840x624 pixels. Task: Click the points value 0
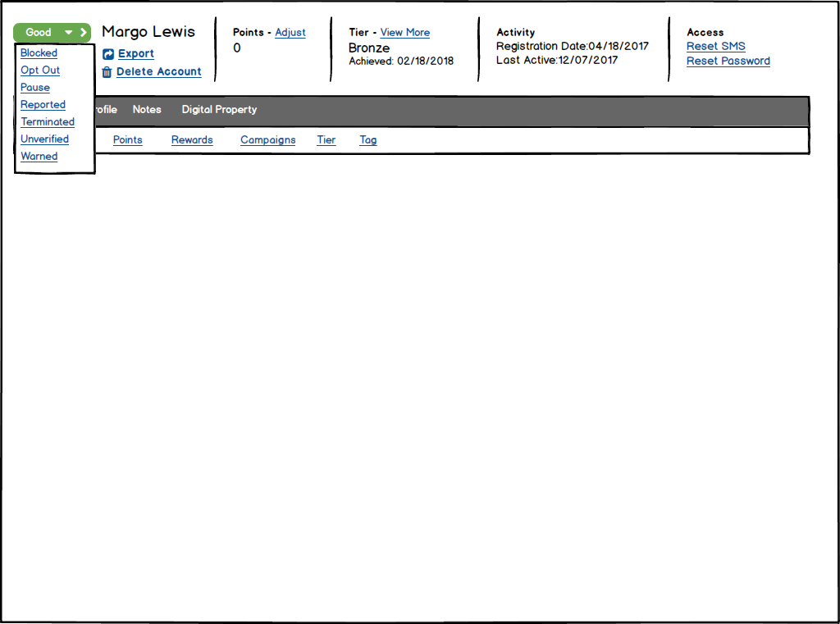(x=237, y=48)
